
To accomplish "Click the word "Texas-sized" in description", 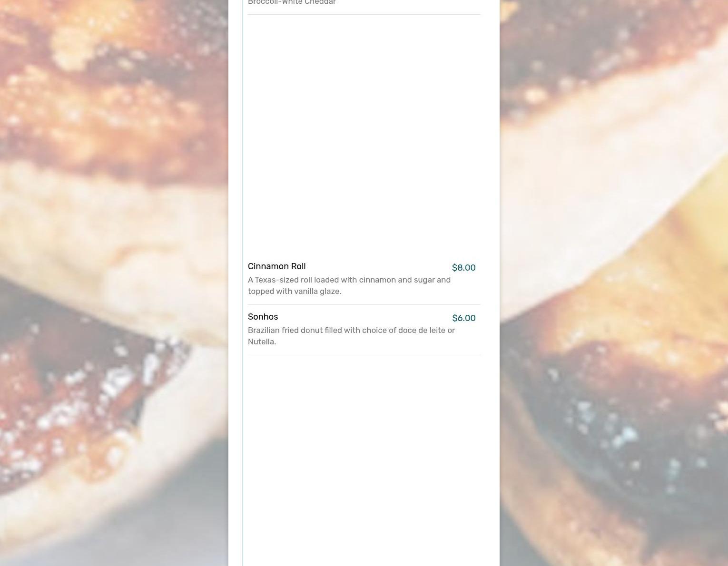I will (276, 280).
